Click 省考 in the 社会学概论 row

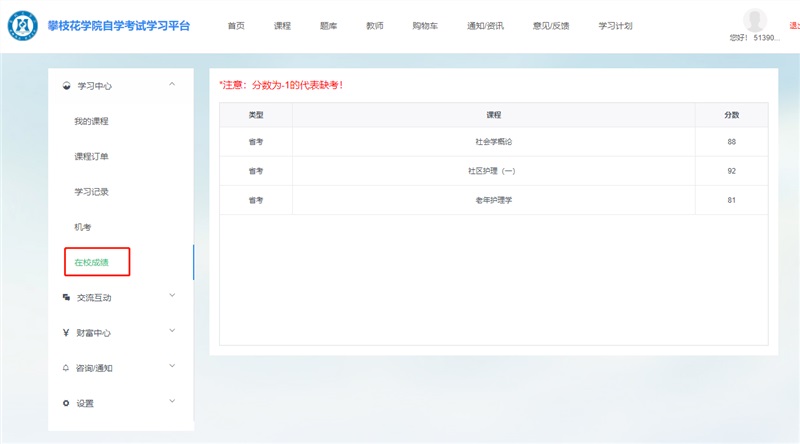(x=256, y=141)
